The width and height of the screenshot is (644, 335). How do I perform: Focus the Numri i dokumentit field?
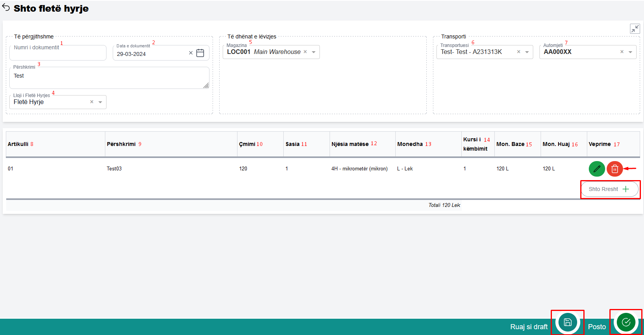(x=58, y=53)
